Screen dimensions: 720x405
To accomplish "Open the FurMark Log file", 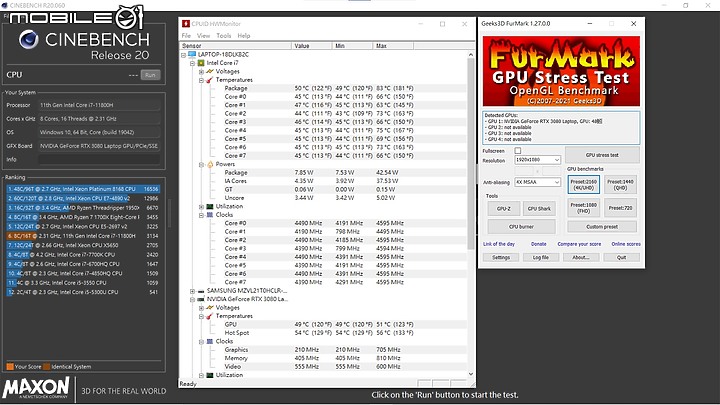I will tap(540, 257).
